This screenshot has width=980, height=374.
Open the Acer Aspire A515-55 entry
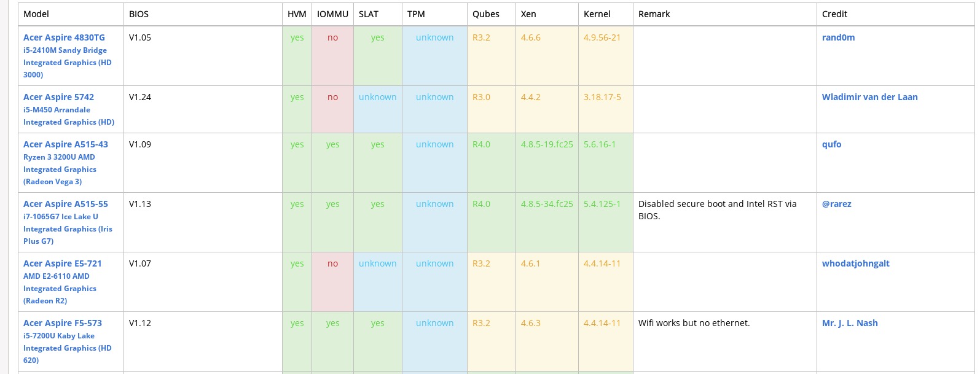[x=65, y=204]
